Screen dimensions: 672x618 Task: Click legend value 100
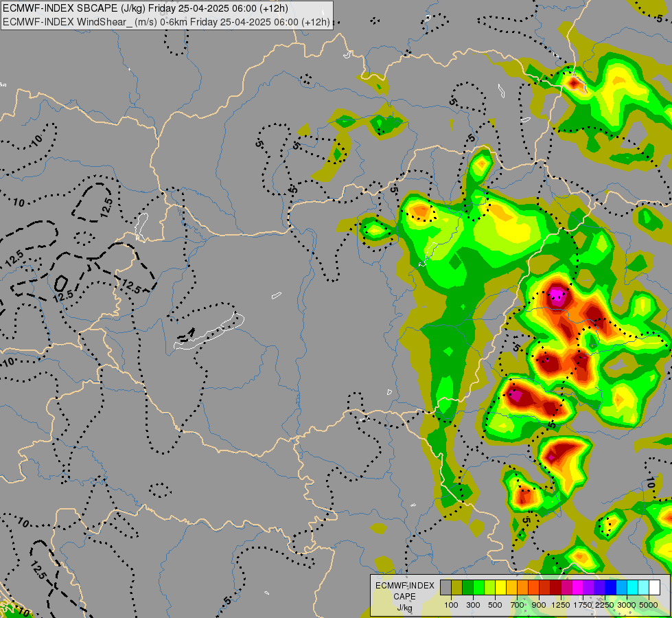click(x=451, y=605)
